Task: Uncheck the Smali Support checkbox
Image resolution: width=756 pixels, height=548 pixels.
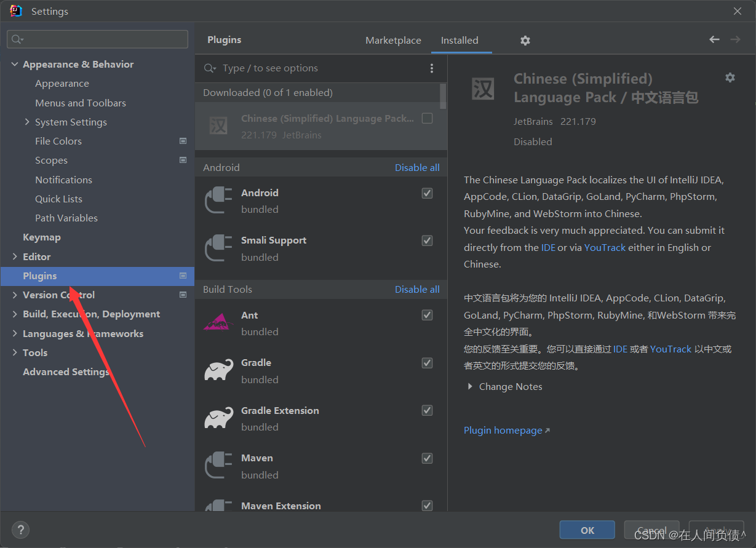Action: click(x=427, y=240)
